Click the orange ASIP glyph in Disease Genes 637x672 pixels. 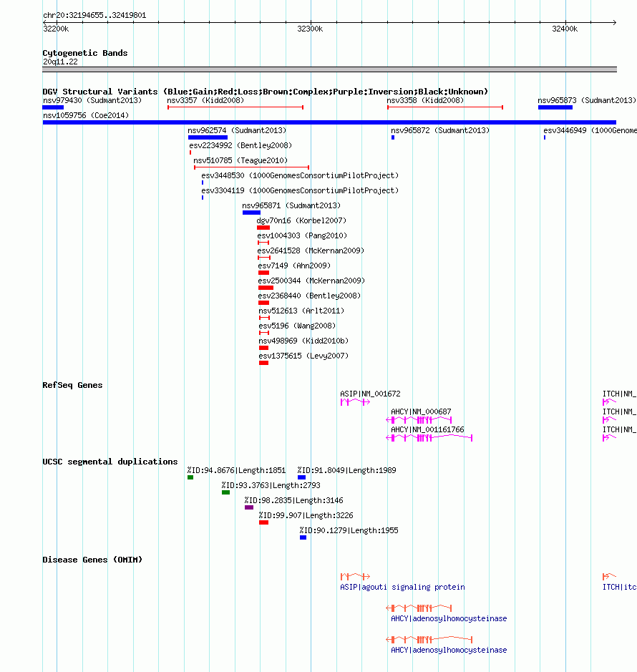(356, 576)
